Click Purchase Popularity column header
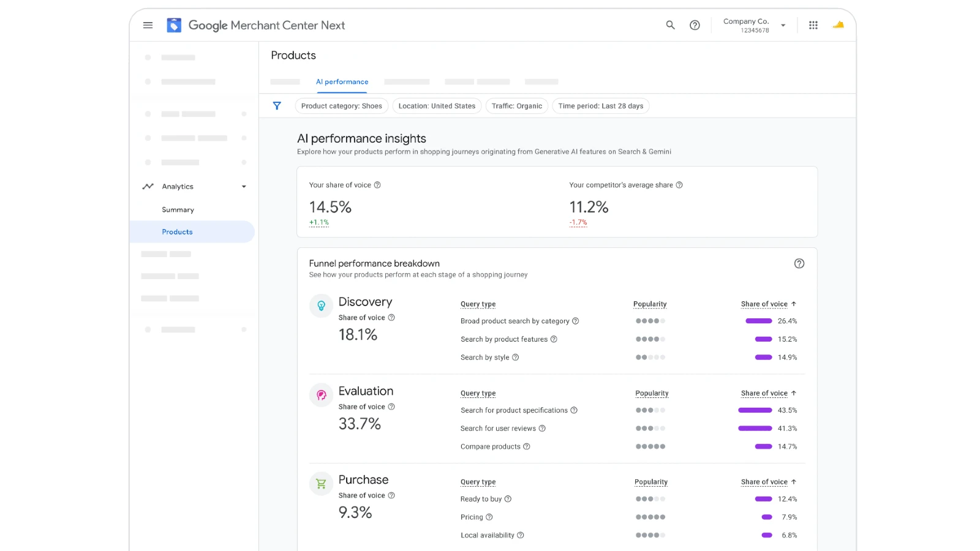 (x=651, y=482)
